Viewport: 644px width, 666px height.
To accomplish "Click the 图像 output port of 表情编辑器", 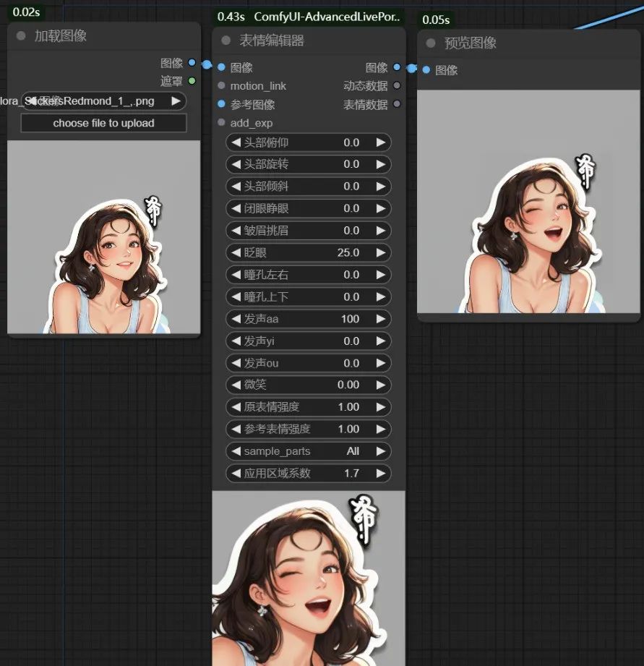I will 397,67.
